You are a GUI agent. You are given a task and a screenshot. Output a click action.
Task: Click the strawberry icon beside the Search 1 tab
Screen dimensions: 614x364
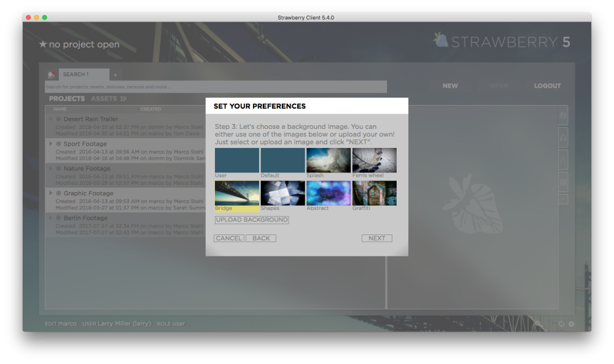click(x=52, y=75)
